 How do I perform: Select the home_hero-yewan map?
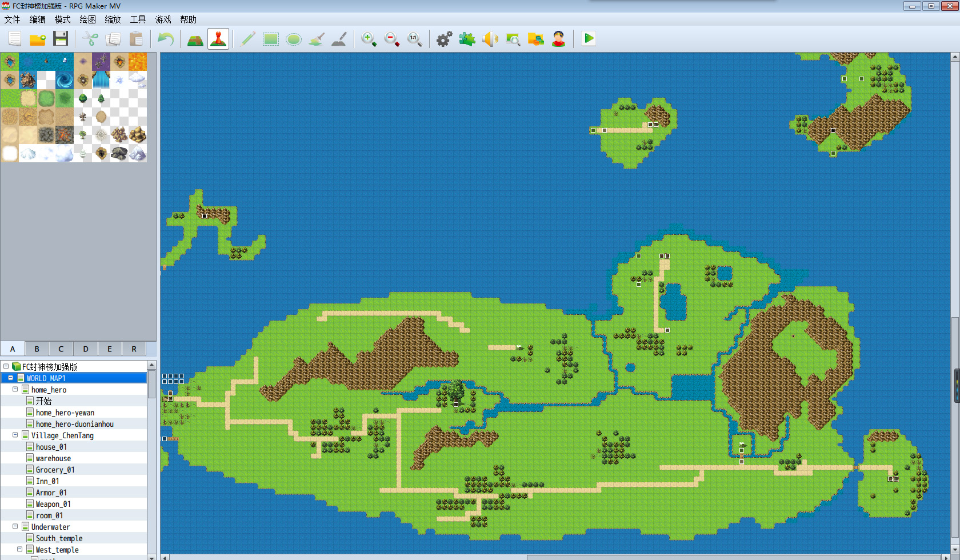65,413
